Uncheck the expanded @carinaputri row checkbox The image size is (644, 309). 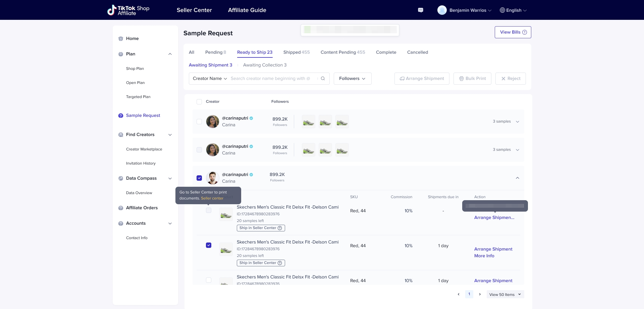click(199, 178)
